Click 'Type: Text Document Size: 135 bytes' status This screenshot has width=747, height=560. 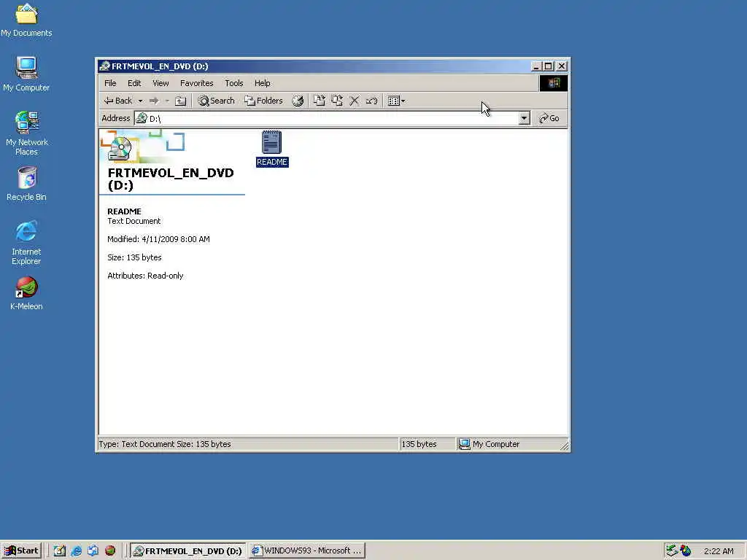pyautogui.click(x=165, y=444)
